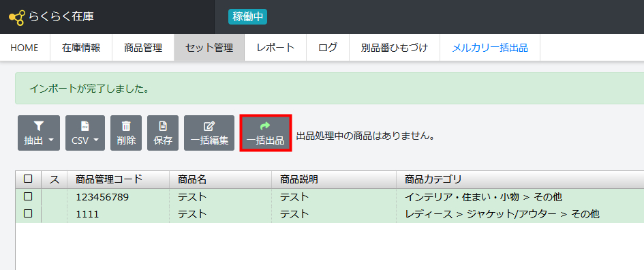Click the 商品管理コード column header

tap(119, 179)
